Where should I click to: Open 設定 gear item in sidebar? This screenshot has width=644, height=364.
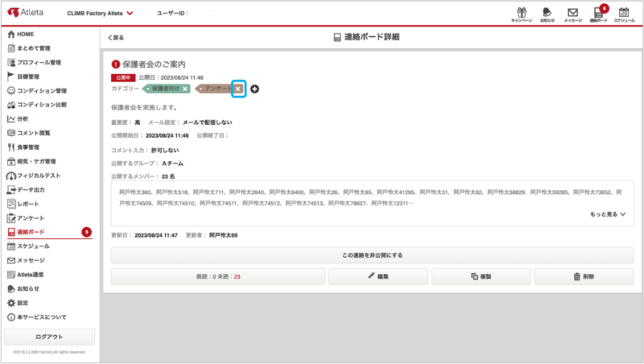[x=23, y=303]
